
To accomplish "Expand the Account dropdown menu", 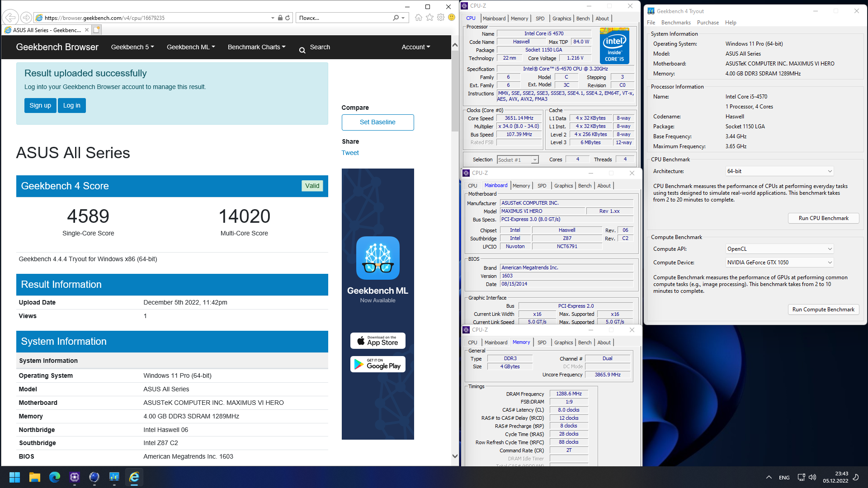I will click(416, 47).
